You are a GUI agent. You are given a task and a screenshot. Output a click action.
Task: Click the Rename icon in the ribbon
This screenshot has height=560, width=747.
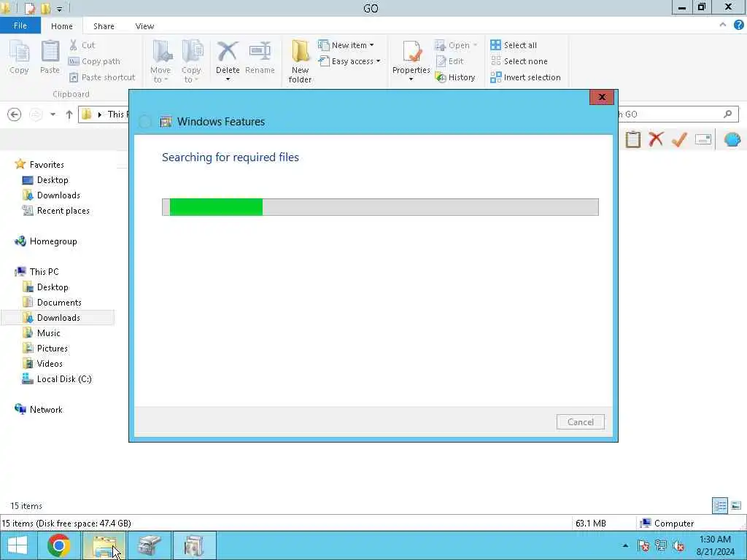(x=260, y=57)
